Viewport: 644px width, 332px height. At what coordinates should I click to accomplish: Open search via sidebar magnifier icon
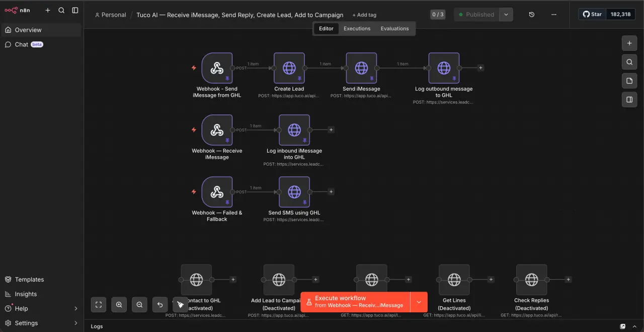(x=61, y=10)
